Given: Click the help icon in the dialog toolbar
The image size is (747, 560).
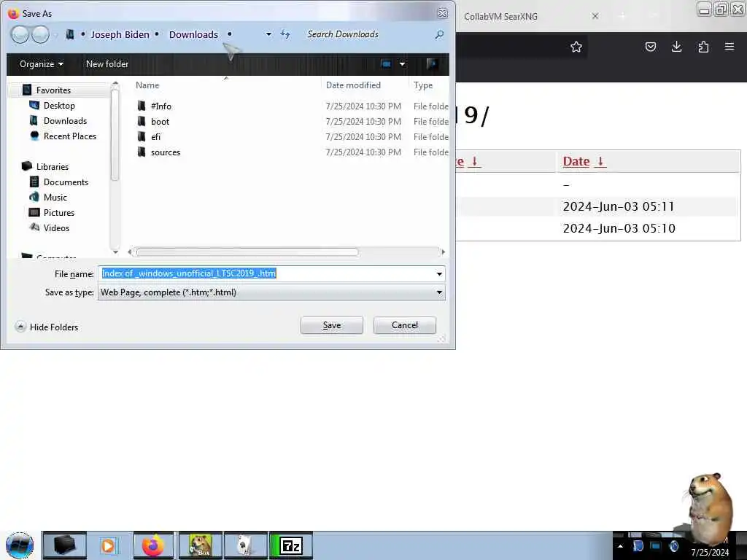Looking at the screenshot, I should 432,64.
